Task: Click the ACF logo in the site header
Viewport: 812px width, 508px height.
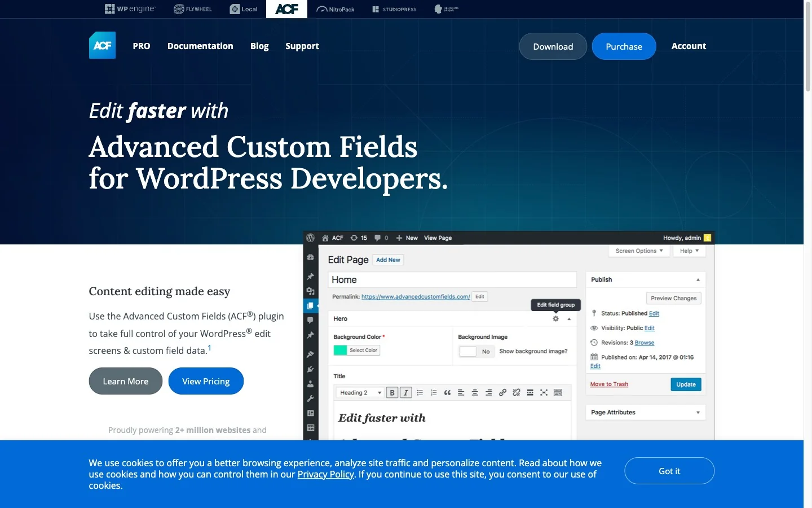Action: [x=102, y=46]
